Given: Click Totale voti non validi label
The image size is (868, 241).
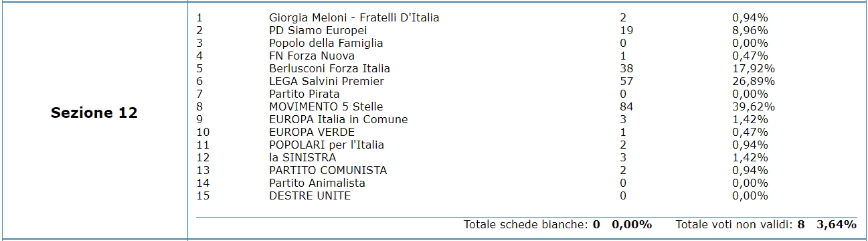Looking at the screenshot, I should pyautogui.click(x=735, y=224).
